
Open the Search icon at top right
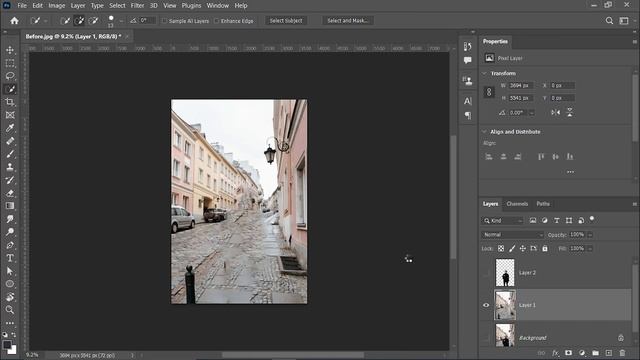[x=609, y=21]
